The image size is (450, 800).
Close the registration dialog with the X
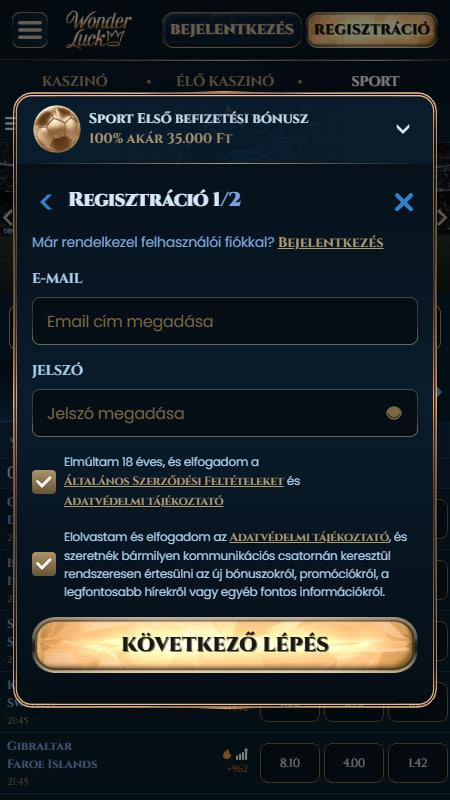pos(404,203)
